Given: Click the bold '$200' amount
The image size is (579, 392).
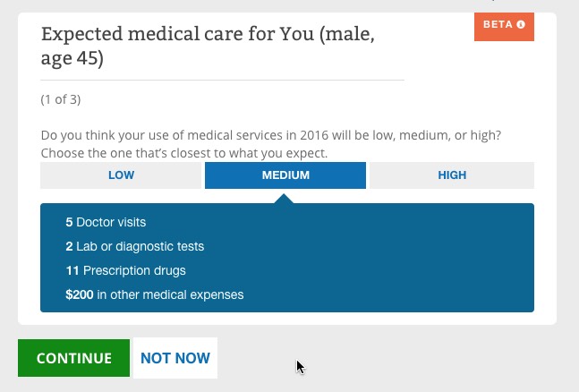Looking at the screenshot, I should coord(79,294).
